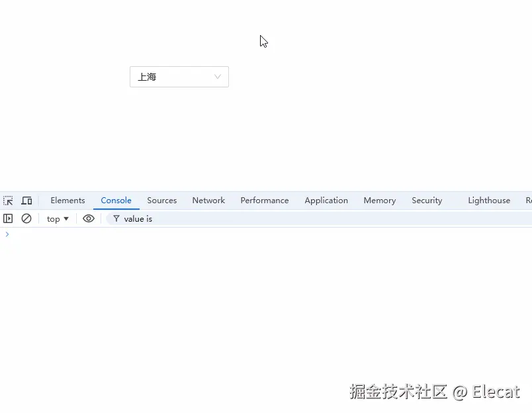Open the top frame context dropdown

coord(57,218)
